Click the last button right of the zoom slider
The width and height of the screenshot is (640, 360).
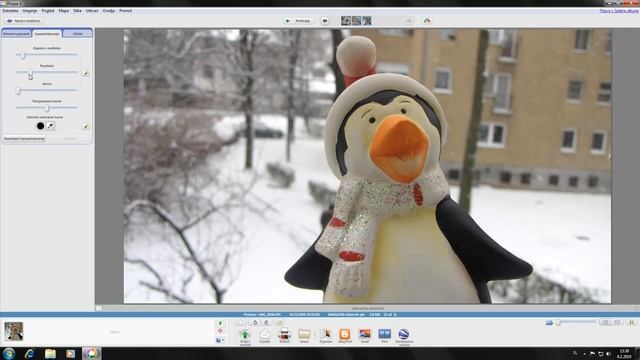pos(632,322)
